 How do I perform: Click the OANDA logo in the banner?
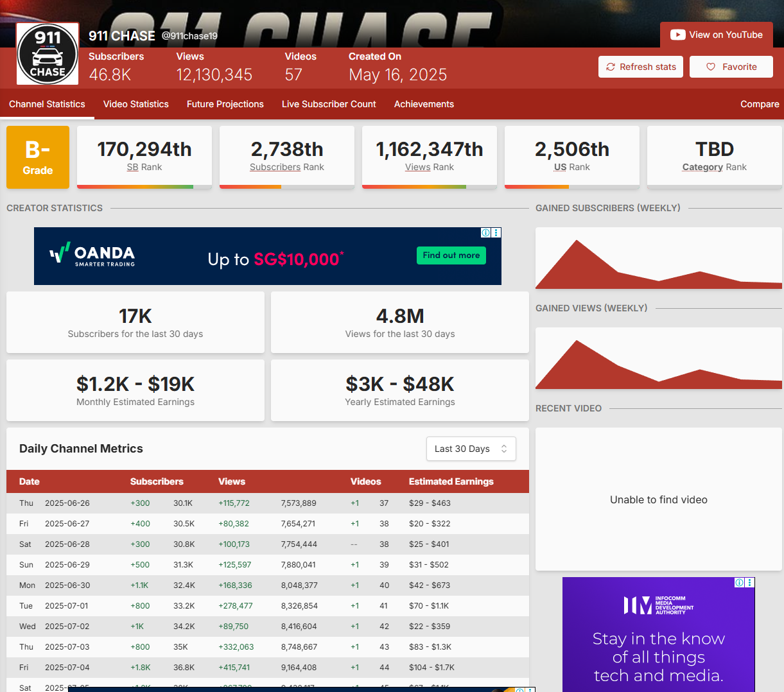92,255
